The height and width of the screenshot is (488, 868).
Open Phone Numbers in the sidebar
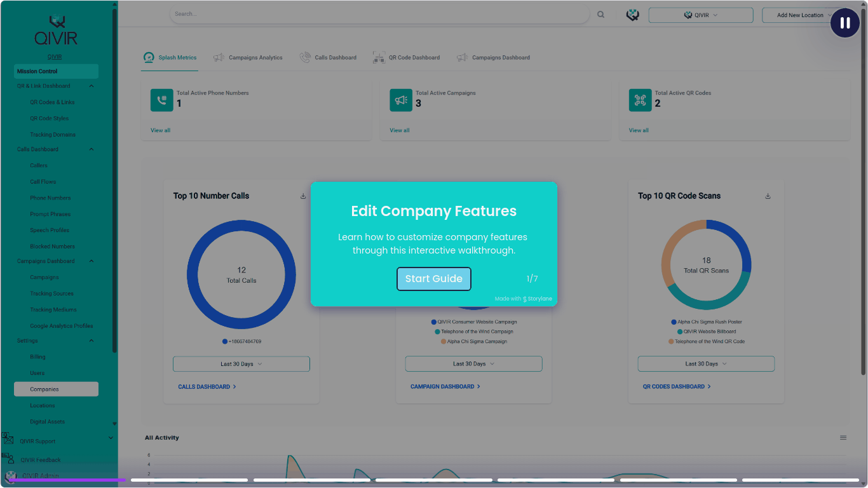point(50,198)
